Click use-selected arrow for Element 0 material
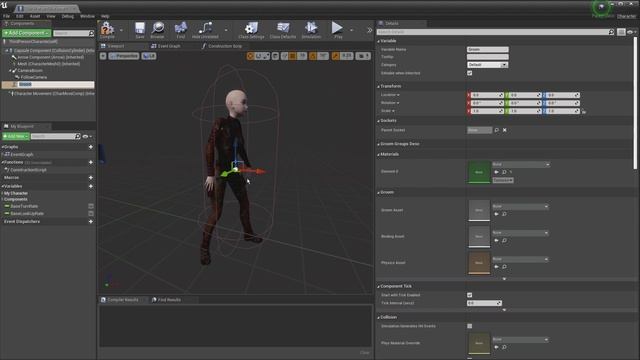Viewport: 640px width, 360px height. (496, 172)
